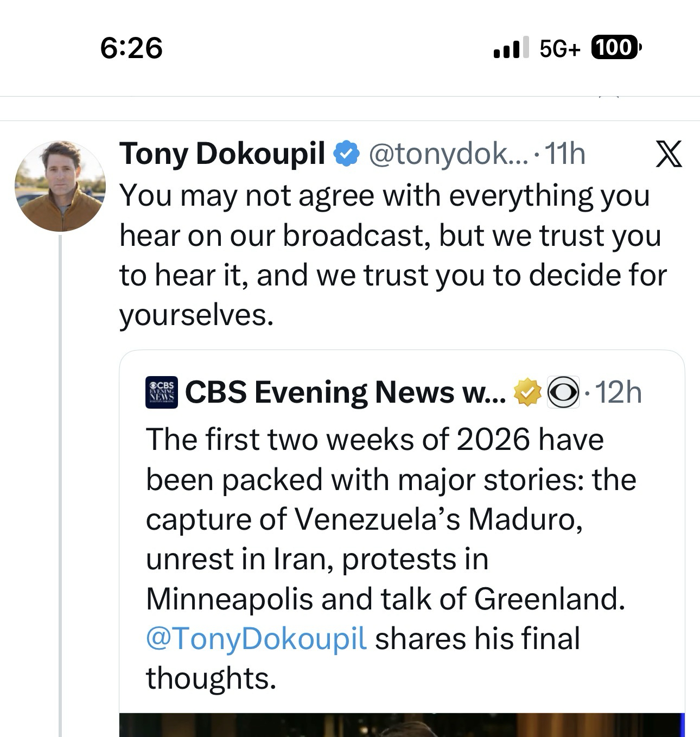Follow the @TonyDokoupil mention link
Viewport: 700px width, 737px height.
[256, 638]
